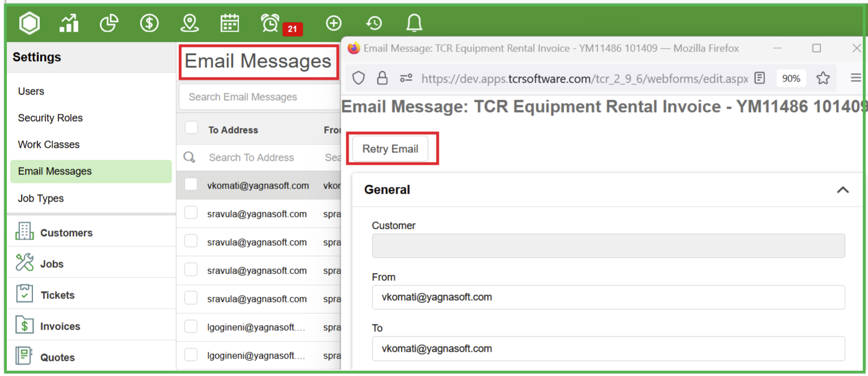Toggle the select-all checkbox in table header
This screenshot has width=868, height=376.
(x=192, y=128)
